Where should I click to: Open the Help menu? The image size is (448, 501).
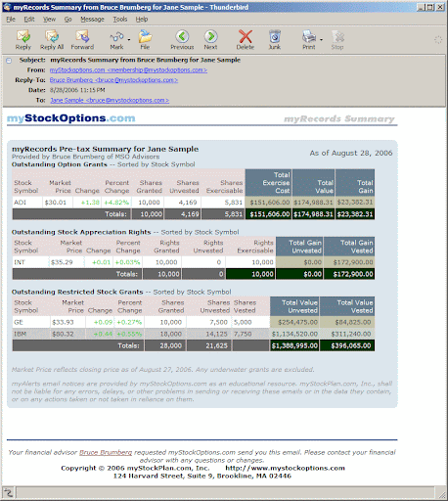click(142, 20)
